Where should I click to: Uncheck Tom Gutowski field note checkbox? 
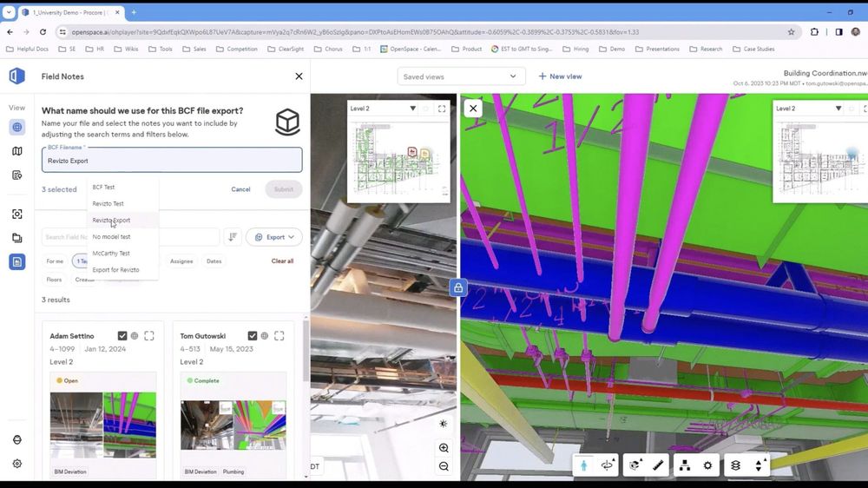pyautogui.click(x=253, y=336)
